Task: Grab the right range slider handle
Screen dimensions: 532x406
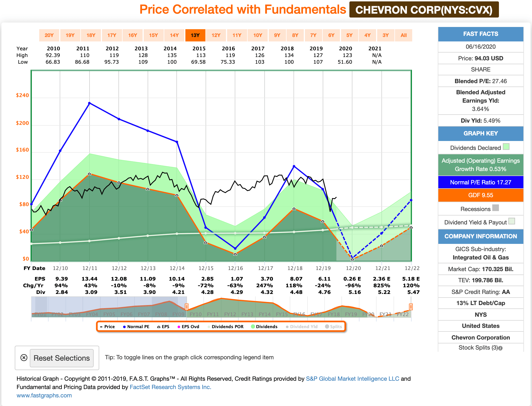Action: tap(411, 307)
